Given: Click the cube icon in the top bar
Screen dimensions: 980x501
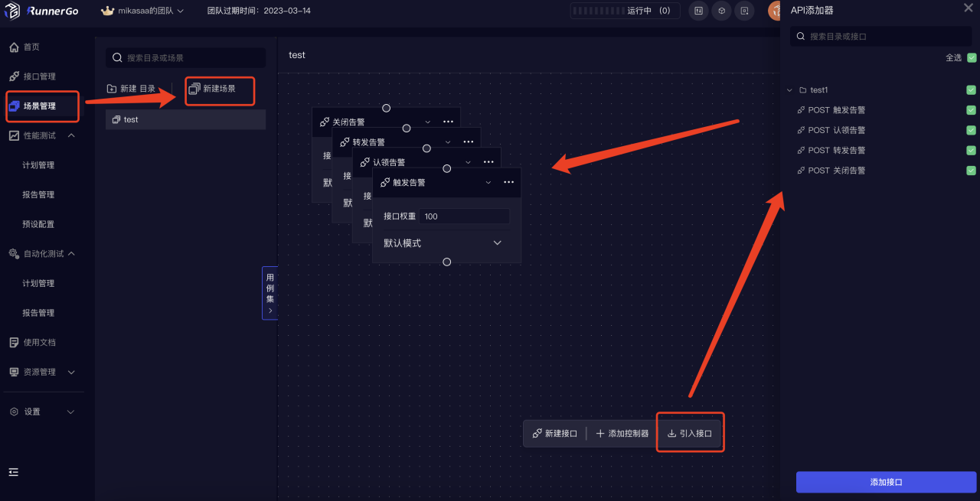Looking at the screenshot, I should [721, 11].
